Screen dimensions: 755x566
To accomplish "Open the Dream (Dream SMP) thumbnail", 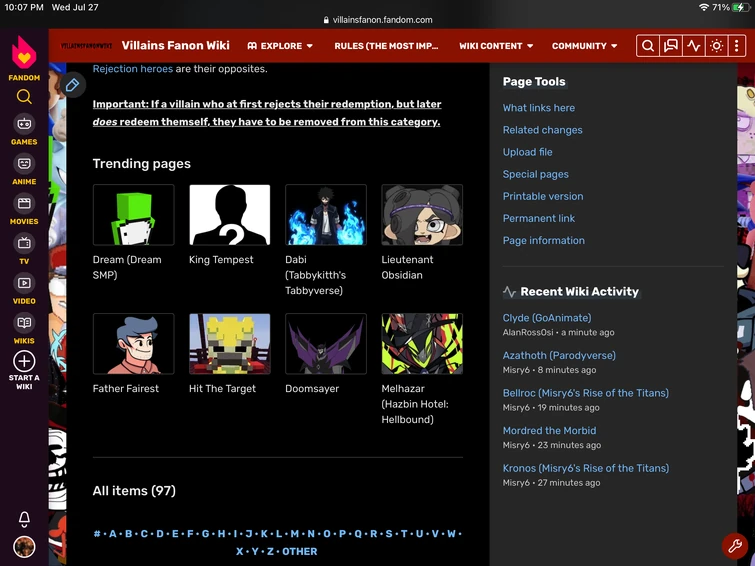I will click(133, 215).
